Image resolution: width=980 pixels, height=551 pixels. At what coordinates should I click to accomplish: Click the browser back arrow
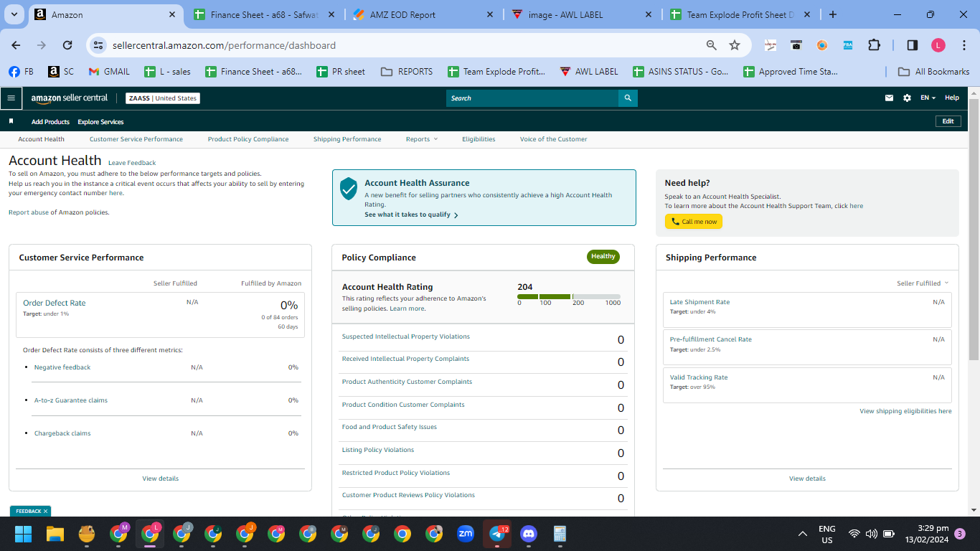tap(16, 45)
